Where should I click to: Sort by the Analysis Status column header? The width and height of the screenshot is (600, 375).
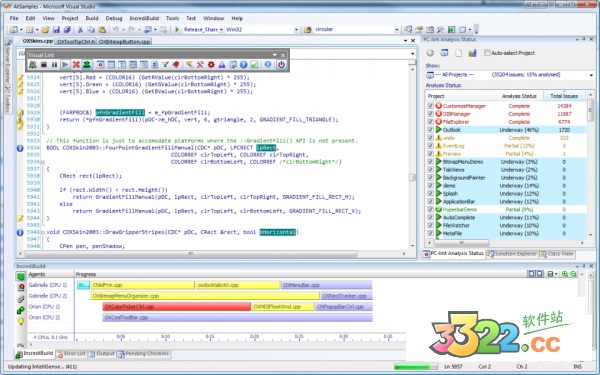pos(519,96)
